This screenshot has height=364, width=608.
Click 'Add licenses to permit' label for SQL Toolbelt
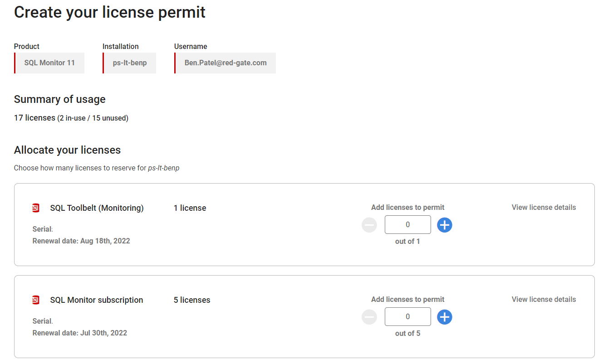pyautogui.click(x=407, y=208)
